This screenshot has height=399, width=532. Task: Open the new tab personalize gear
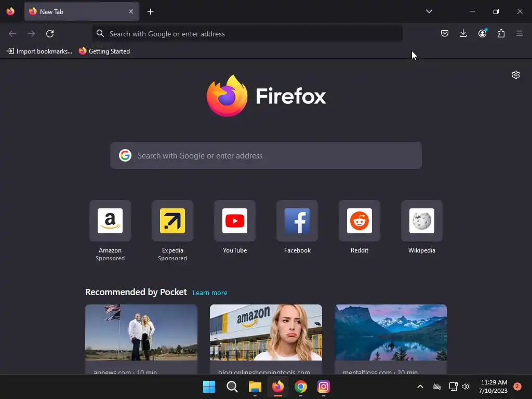(x=516, y=75)
